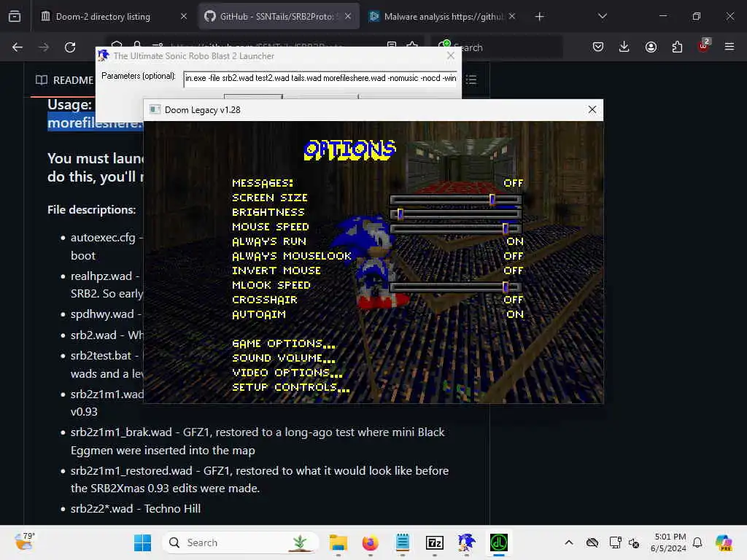Screen dimensions: 747x560
Task: Click the autoexec.cfg list entry text
Action: point(107,246)
